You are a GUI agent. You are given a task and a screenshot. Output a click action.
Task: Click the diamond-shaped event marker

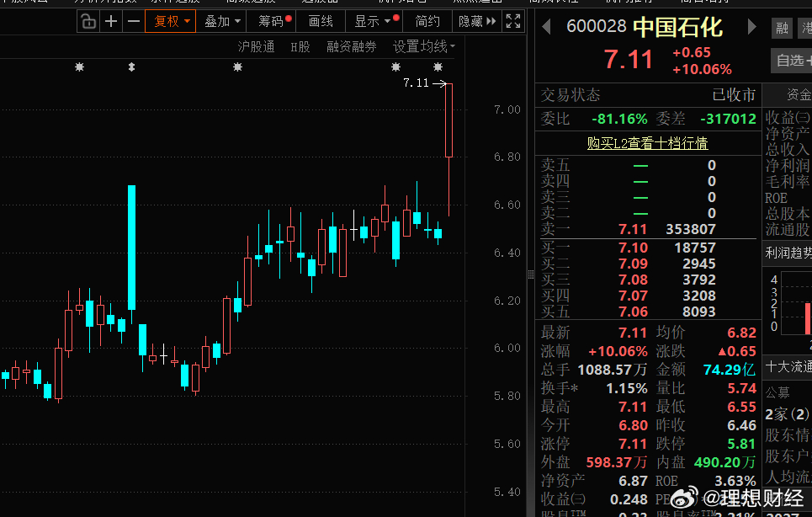(131, 67)
